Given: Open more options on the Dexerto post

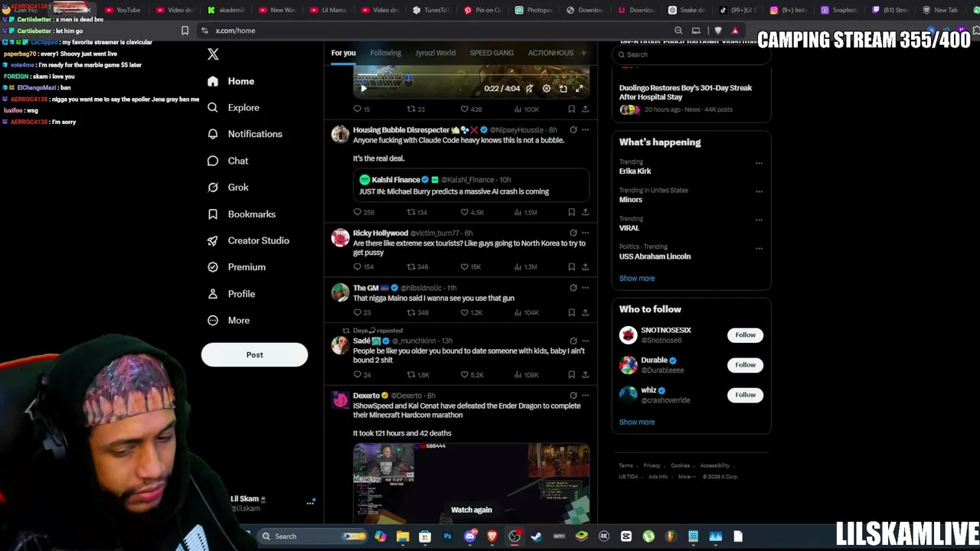Looking at the screenshot, I should [x=585, y=396].
